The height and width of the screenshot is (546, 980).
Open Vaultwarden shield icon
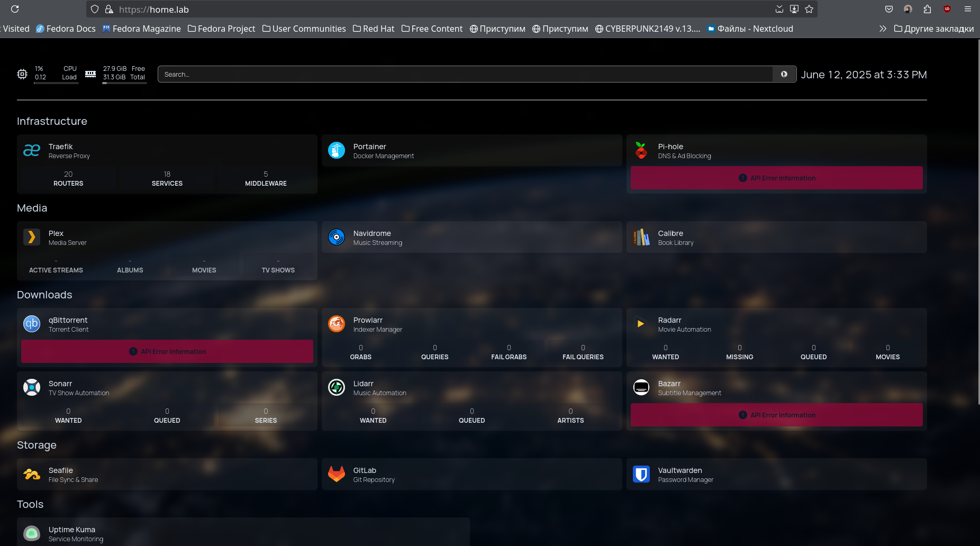click(x=641, y=474)
